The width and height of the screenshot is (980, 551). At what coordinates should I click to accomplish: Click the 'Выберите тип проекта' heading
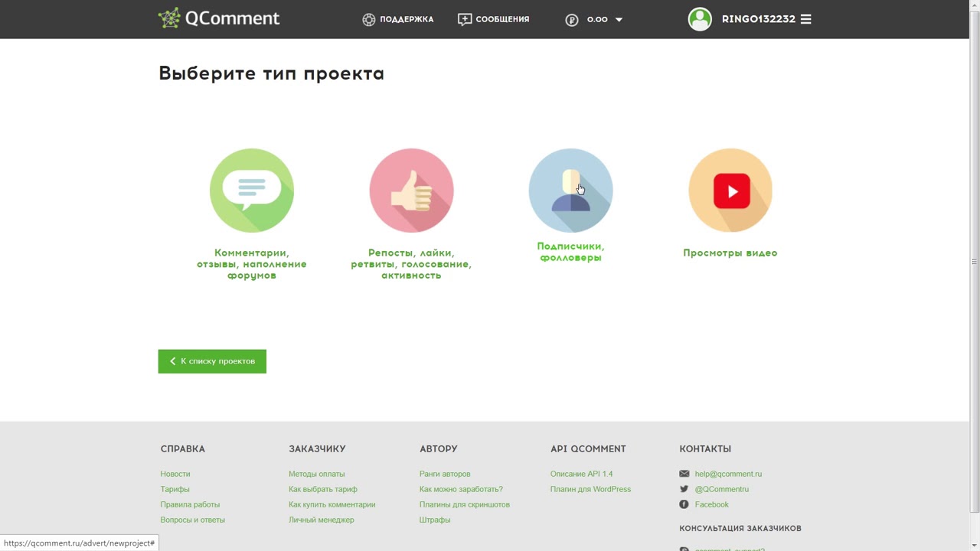click(x=271, y=73)
